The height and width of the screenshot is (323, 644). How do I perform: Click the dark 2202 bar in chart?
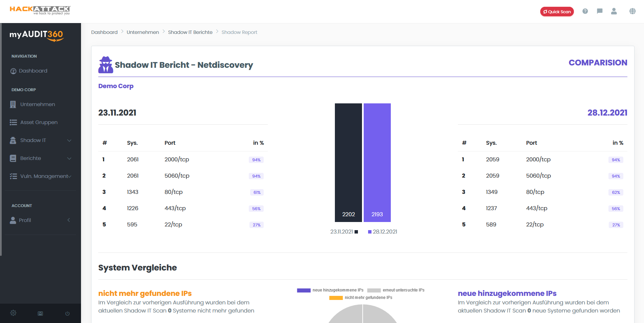348,163
